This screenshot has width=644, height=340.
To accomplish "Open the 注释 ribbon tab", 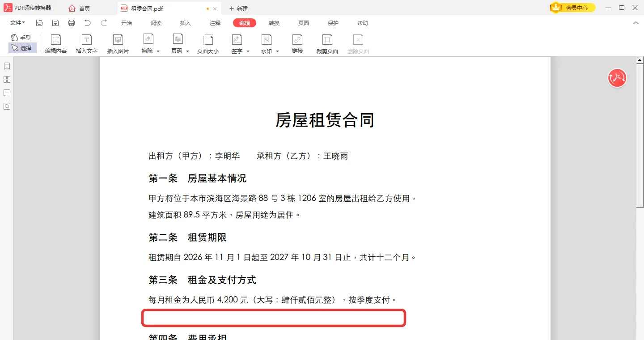I will click(215, 23).
